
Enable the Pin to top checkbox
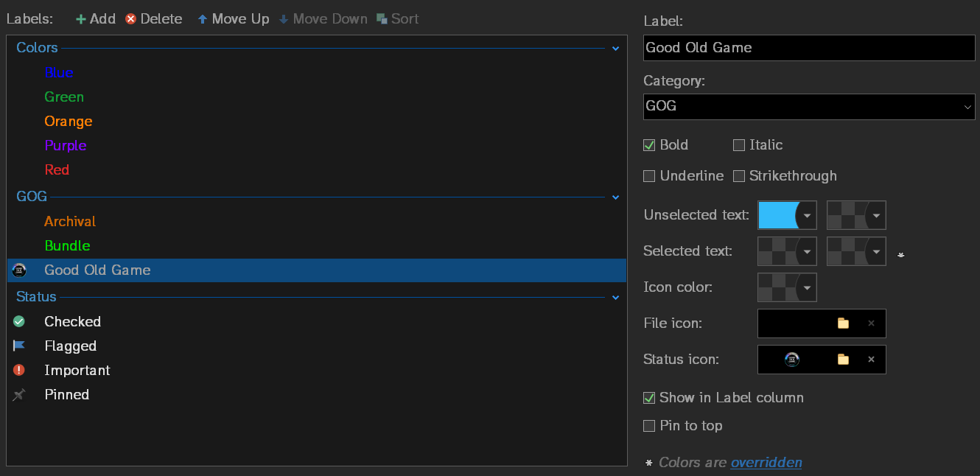pyautogui.click(x=649, y=426)
